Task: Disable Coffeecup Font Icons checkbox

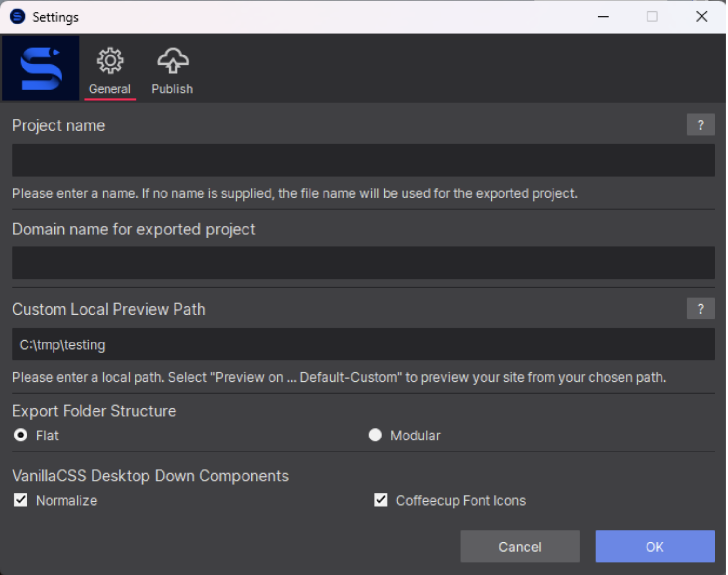Action: point(380,500)
